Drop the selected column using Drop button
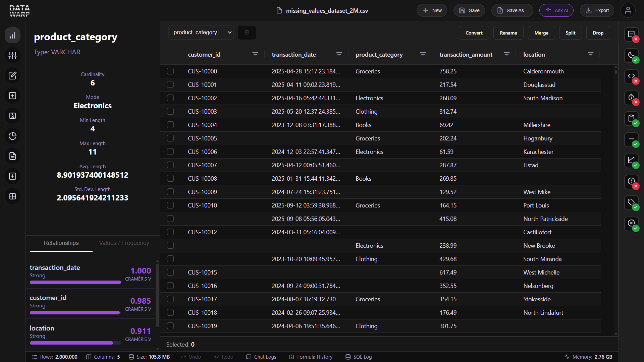The height and width of the screenshot is (362, 644). click(598, 33)
